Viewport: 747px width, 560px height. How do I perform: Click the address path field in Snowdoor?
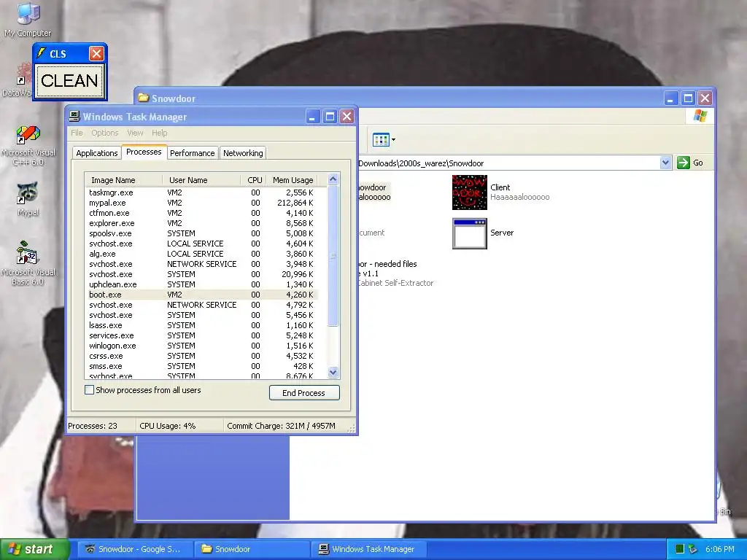tap(508, 163)
